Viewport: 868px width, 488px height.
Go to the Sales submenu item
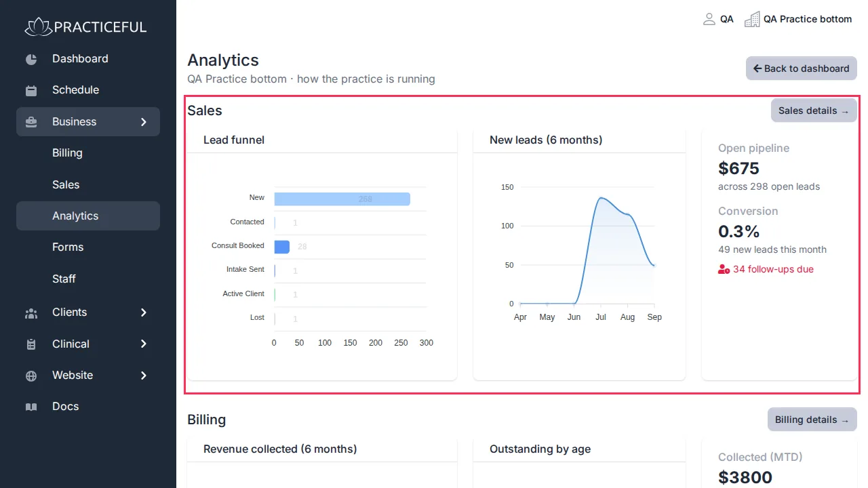pyautogui.click(x=88, y=184)
